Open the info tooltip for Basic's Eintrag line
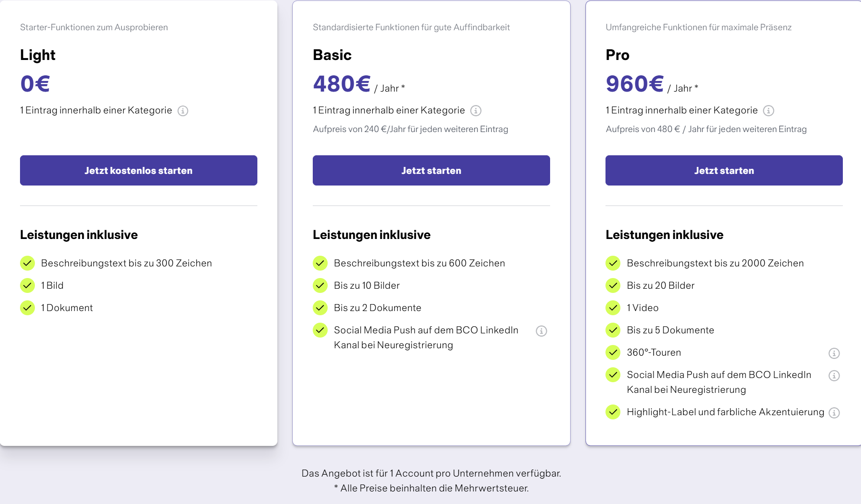The width and height of the screenshot is (861, 504). coord(475,111)
